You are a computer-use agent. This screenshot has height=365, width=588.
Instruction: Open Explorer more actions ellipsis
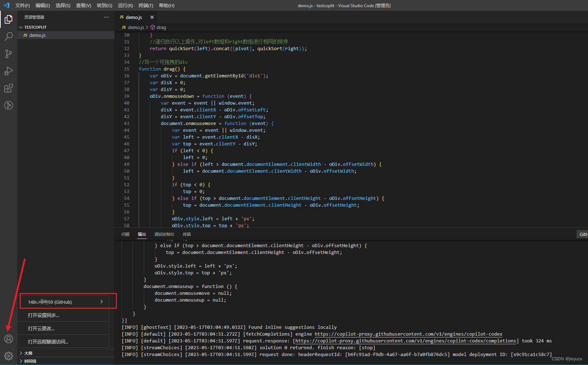[x=106, y=17]
